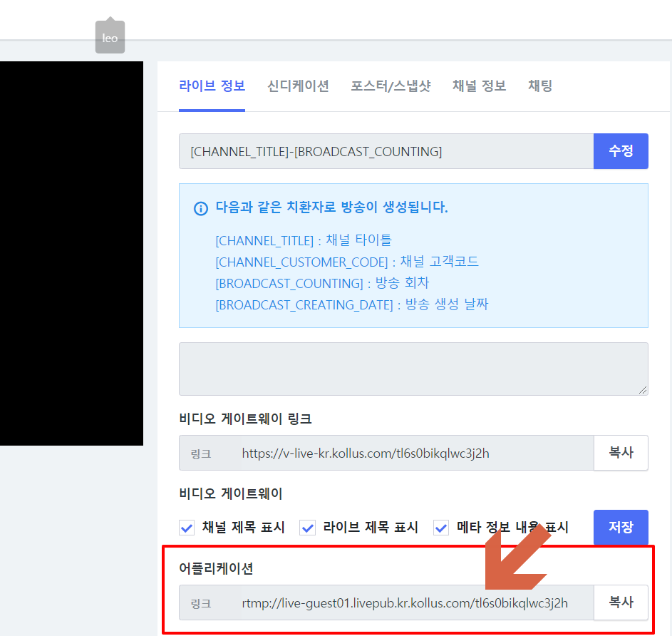Copy the 어플리케이션 rtmp link with 복사
This screenshot has height=636, width=672.
click(621, 602)
